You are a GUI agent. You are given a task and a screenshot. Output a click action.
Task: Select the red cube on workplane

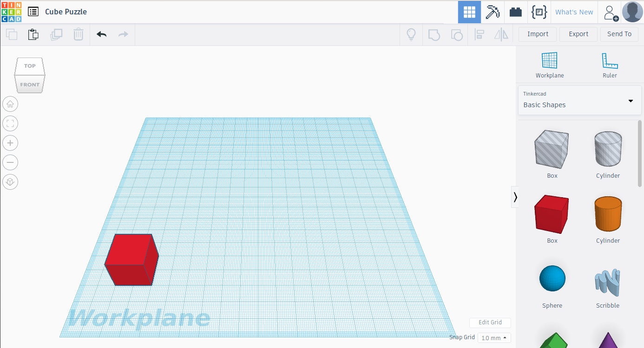(131, 259)
